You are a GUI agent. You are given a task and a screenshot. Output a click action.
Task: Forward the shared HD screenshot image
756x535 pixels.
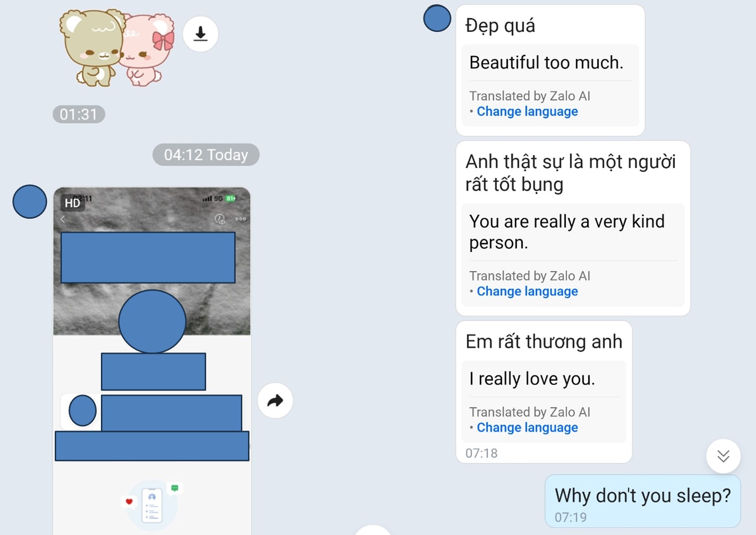pos(275,401)
